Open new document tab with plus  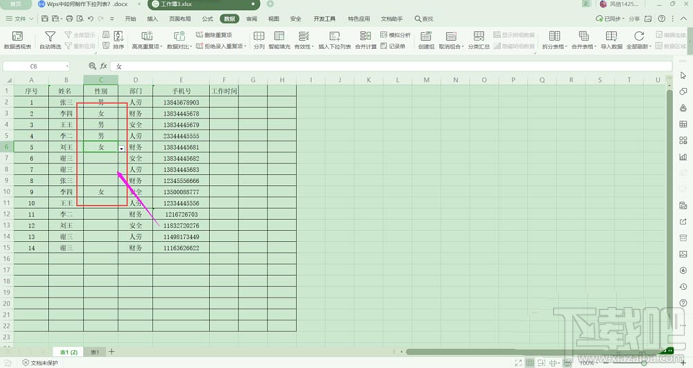tap(270, 4)
